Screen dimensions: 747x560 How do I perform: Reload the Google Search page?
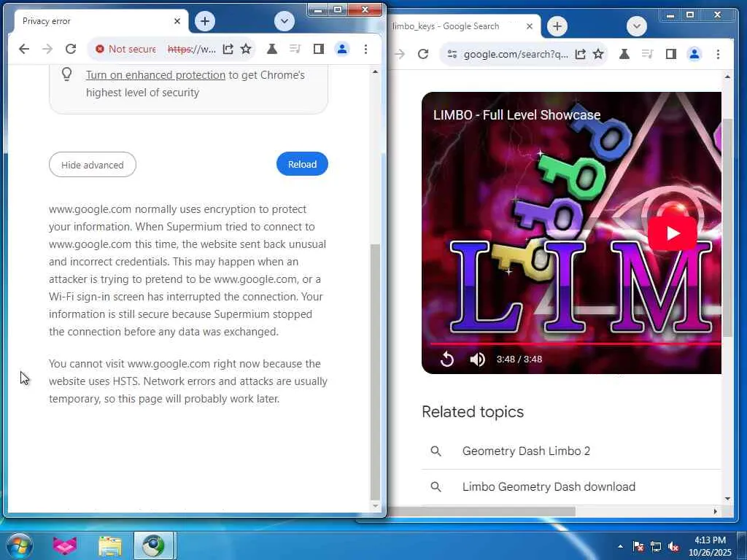click(422, 54)
